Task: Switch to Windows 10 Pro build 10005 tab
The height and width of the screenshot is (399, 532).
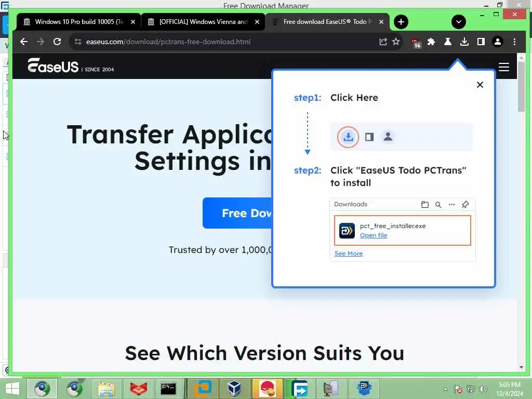Action: [78, 22]
